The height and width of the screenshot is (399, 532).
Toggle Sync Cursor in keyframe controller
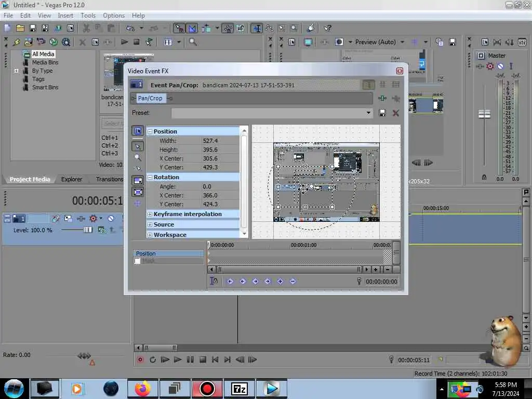[214, 281]
